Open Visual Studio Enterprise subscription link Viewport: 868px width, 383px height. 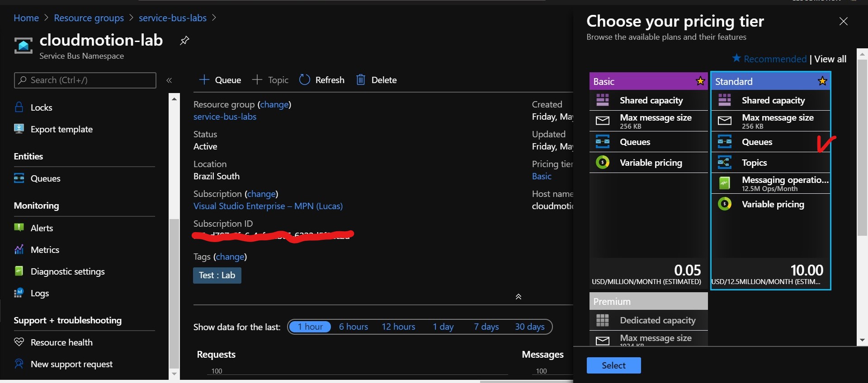coord(268,206)
